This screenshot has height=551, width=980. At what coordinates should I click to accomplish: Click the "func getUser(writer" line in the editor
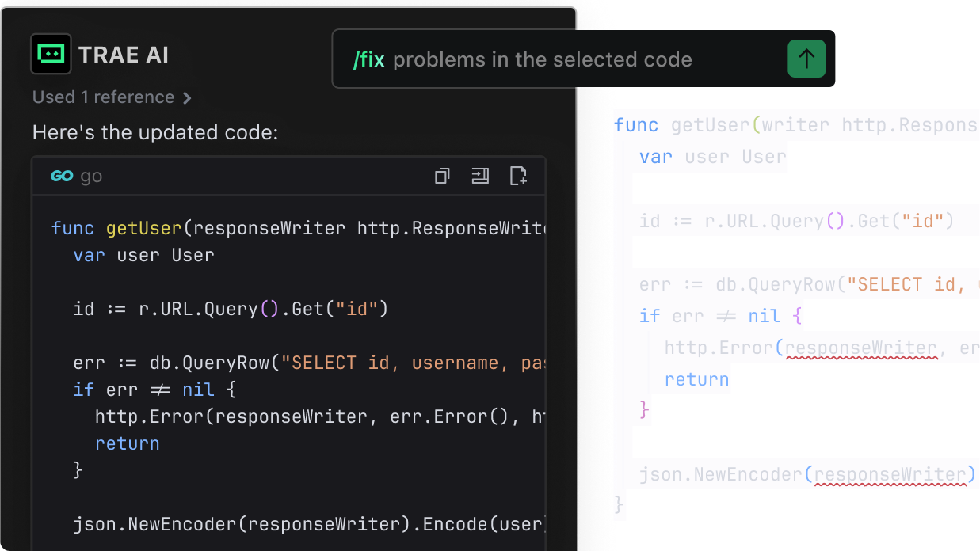point(796,125)
